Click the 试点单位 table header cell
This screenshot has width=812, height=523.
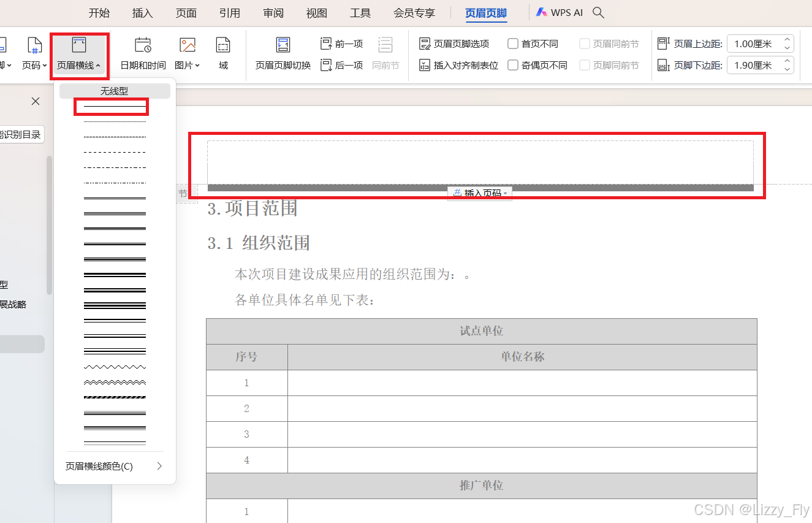point(482,331)
